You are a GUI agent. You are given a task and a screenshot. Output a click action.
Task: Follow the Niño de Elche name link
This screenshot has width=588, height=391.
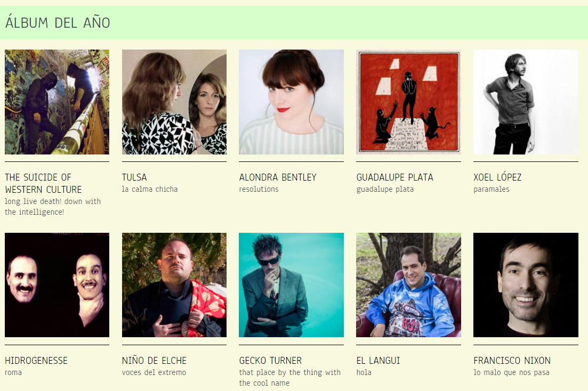[x=154, y=360]
